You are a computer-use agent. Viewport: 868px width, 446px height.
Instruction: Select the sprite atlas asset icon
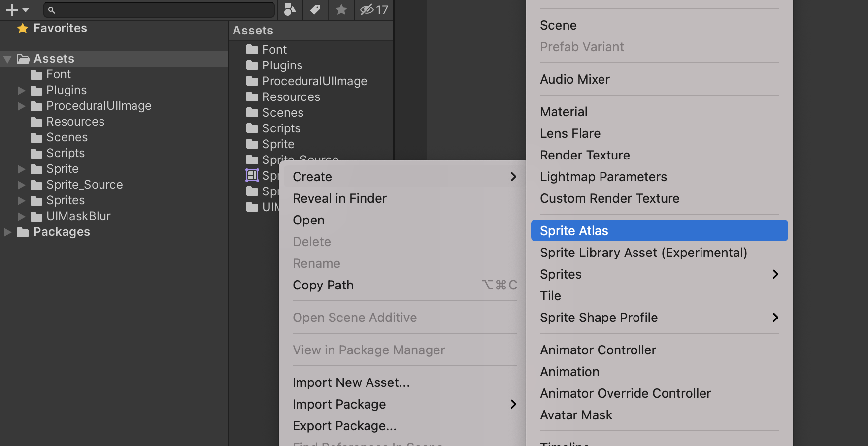click(x=252, y=175)
